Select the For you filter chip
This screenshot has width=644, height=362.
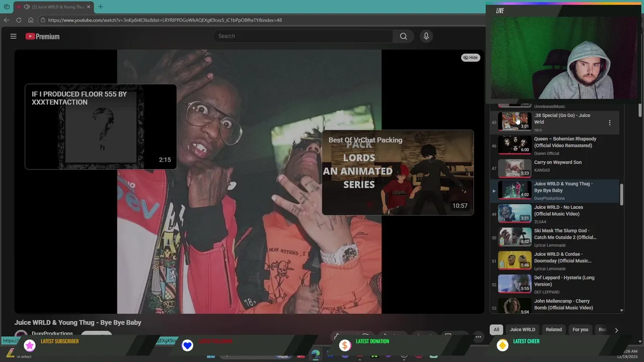pyautogui.click(x=580, y=330)
